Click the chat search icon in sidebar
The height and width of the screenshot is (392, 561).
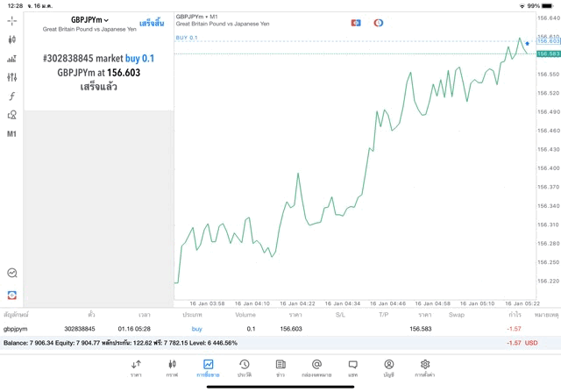click(12, 273)
